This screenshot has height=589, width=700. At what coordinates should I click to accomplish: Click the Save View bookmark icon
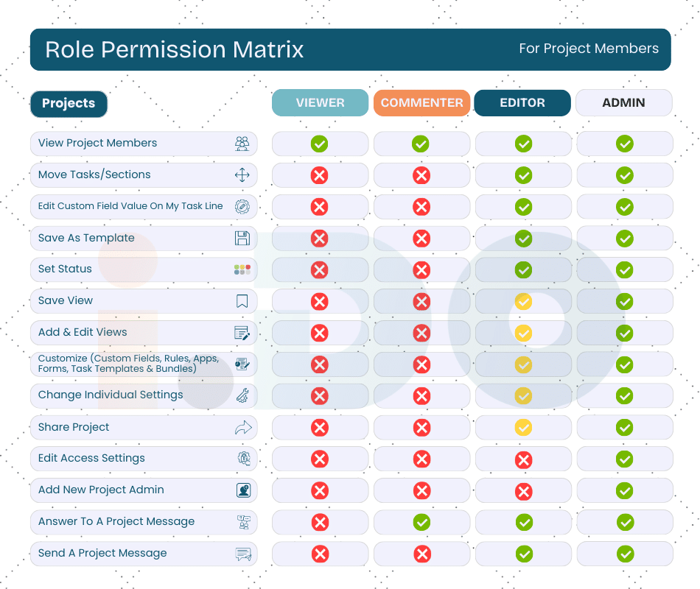point(242,300)
